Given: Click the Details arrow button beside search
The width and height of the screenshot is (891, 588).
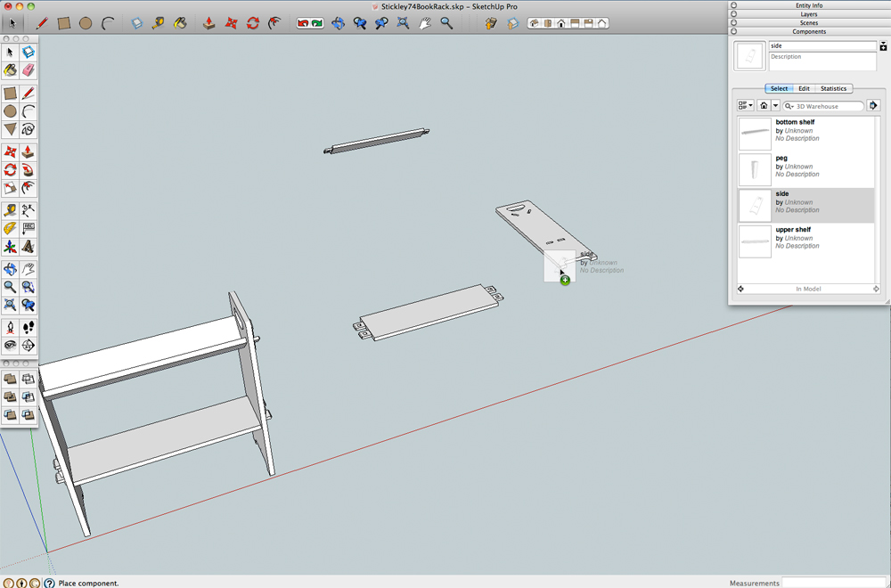Looking at the screenshot, I should (874, 105).
